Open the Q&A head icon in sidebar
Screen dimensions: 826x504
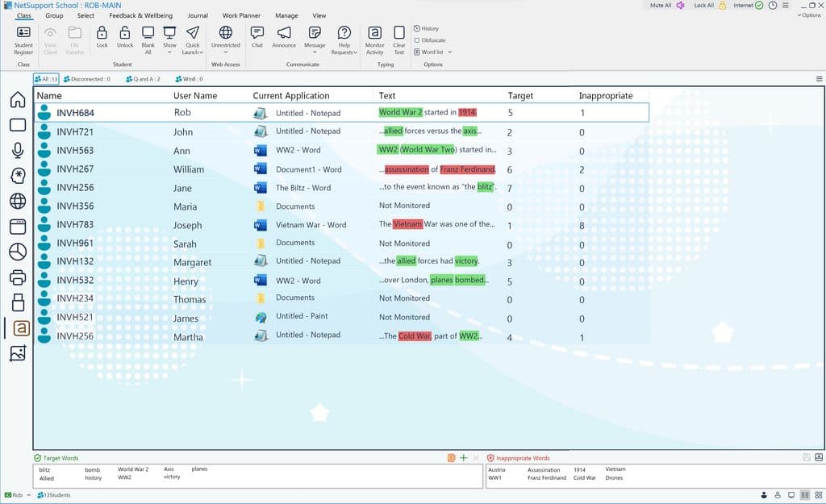pos(18,175)
